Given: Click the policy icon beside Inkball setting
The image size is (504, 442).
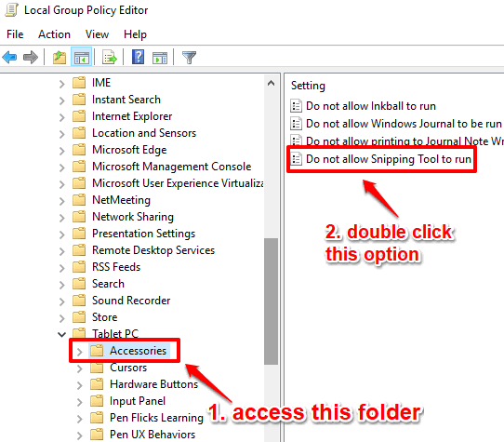Looking at the screenshot, I should [296, 106].
